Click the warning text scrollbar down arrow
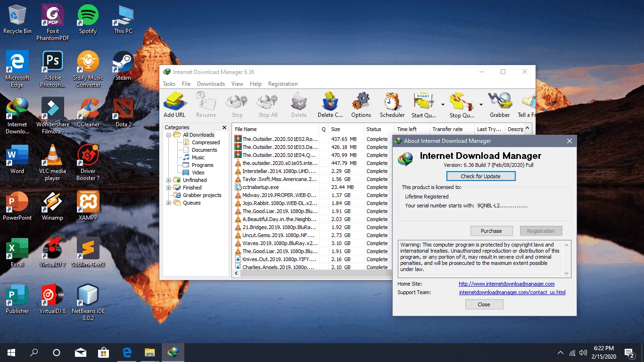 [x=567, y=273]
